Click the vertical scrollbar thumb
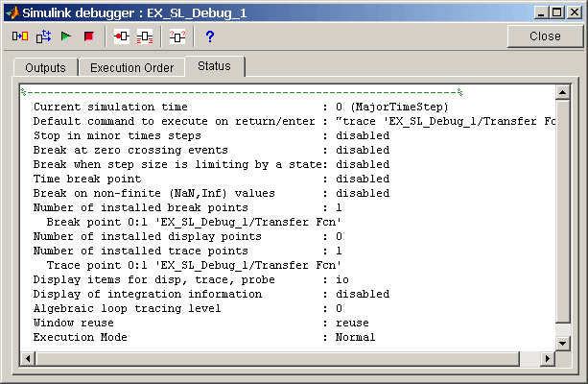 point(563,210)
